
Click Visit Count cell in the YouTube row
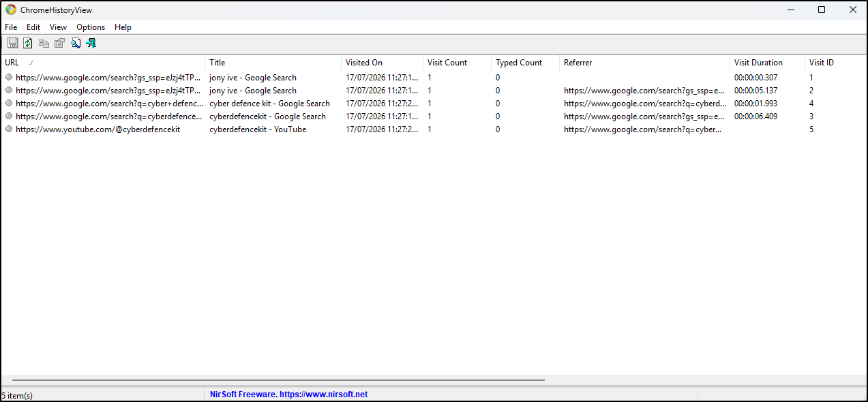click(x=430, y=129)
